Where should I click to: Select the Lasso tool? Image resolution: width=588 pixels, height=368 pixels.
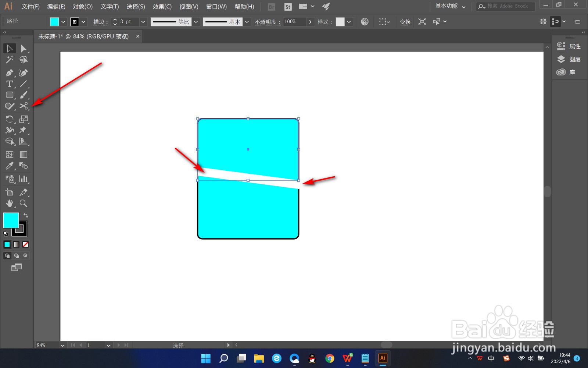24,60
